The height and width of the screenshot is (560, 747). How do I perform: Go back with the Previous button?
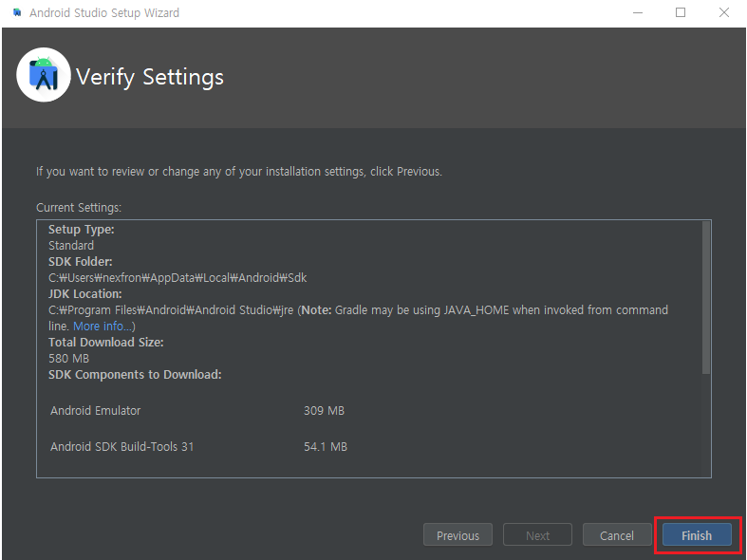point(458,534)
